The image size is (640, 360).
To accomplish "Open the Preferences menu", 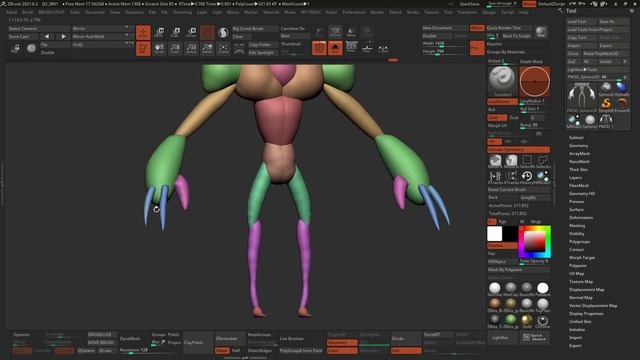I will (353, 12).
